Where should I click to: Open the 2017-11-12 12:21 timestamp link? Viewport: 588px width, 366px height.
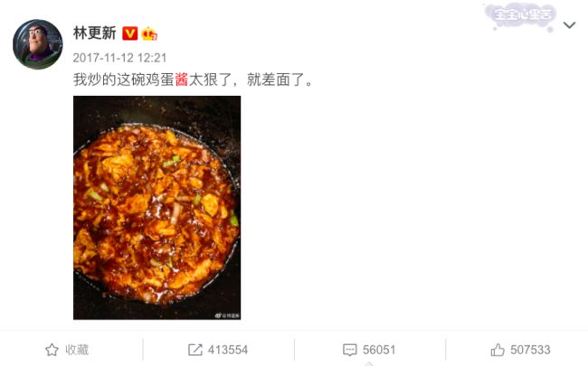pos(119,58)
